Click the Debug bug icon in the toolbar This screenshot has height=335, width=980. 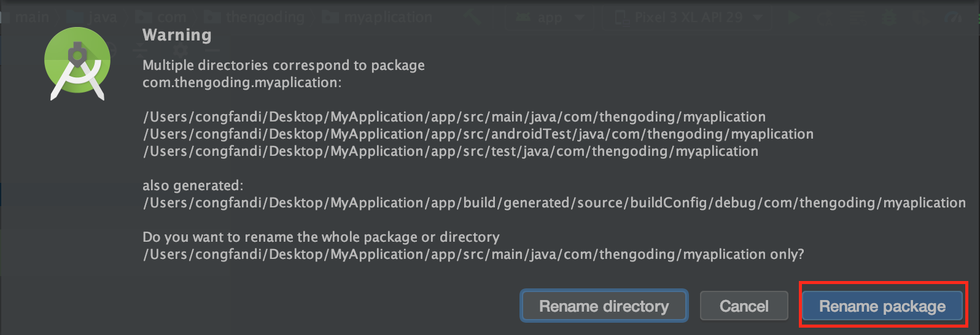(x=889, y=17)
